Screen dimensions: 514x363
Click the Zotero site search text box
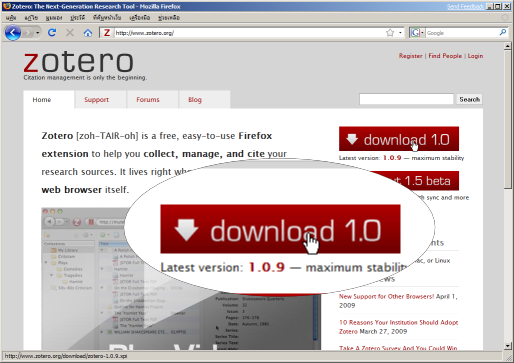pyautogui.click(x=406, y=99)
